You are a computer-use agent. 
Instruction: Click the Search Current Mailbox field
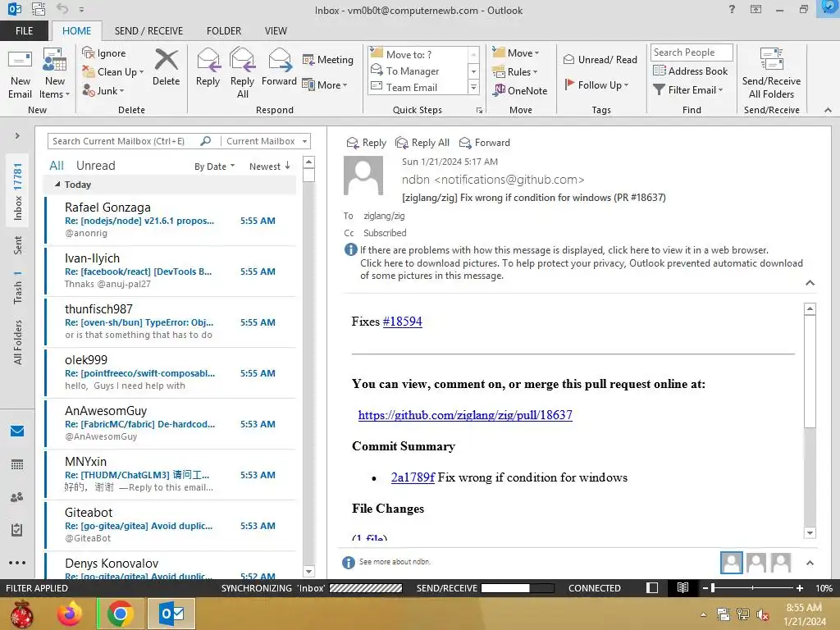125,141
